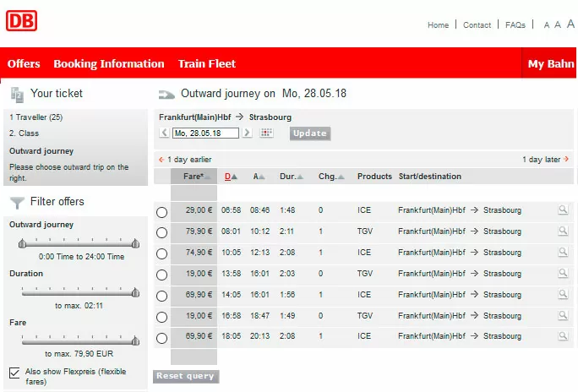Click Reset query button
The height and width of the screenshot is (392, 578).
pyautogui.click(x=186, y=376)
